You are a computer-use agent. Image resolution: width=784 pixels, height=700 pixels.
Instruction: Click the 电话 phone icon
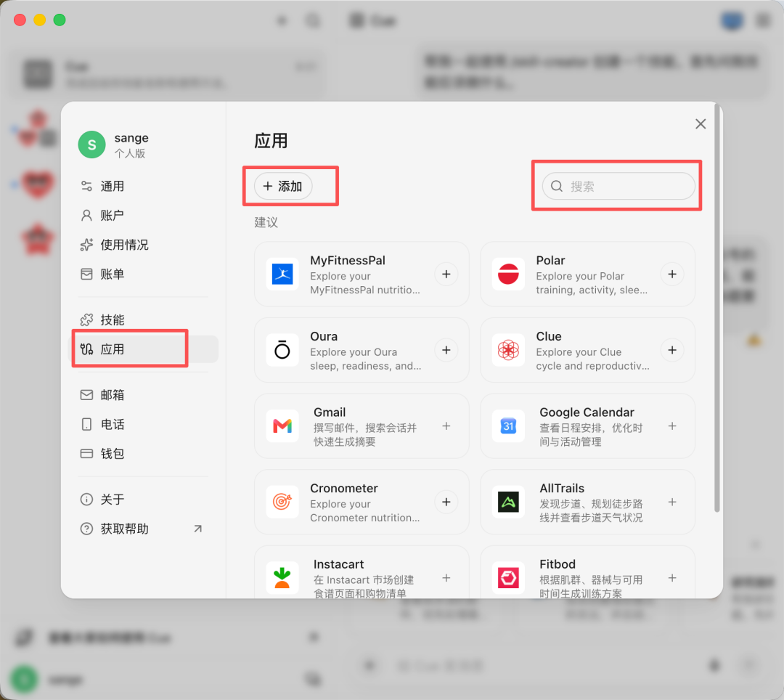[x=86, y=425]
